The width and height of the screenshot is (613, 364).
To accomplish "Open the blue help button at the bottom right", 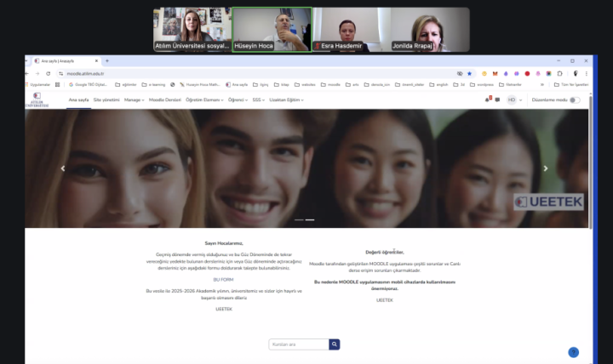I will [573, 352].
